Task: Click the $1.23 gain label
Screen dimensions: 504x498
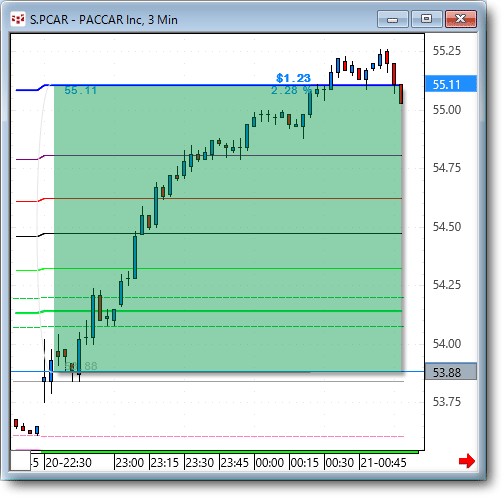Action: [293, 78]
